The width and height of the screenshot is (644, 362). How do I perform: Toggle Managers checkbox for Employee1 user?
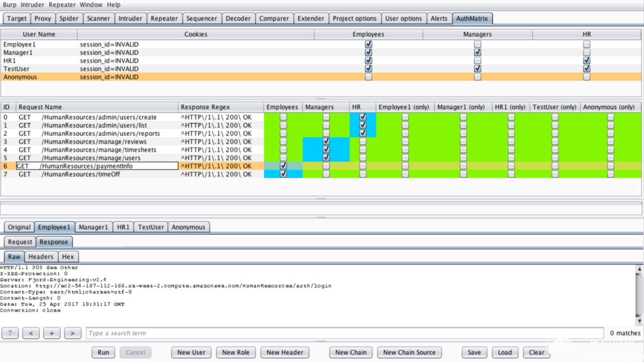477,44
